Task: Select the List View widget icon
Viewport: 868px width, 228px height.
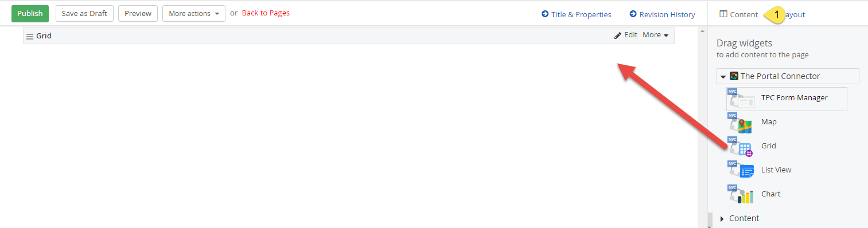Action: pos(741,171)
